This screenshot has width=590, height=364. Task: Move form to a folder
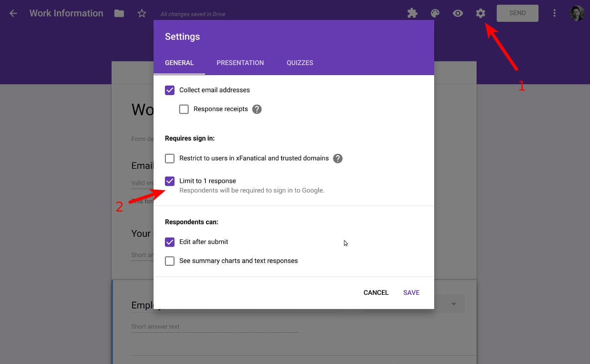coord(119,13)
